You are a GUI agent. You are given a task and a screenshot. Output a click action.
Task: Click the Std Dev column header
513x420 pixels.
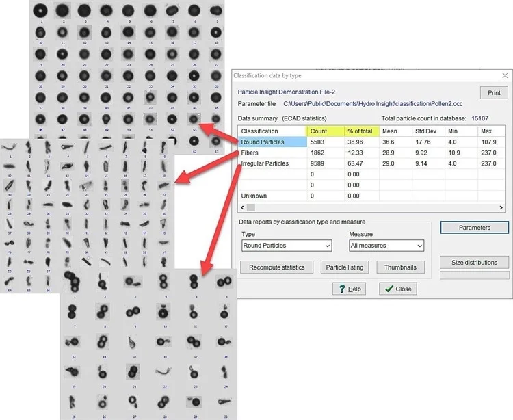coord(426,131)
